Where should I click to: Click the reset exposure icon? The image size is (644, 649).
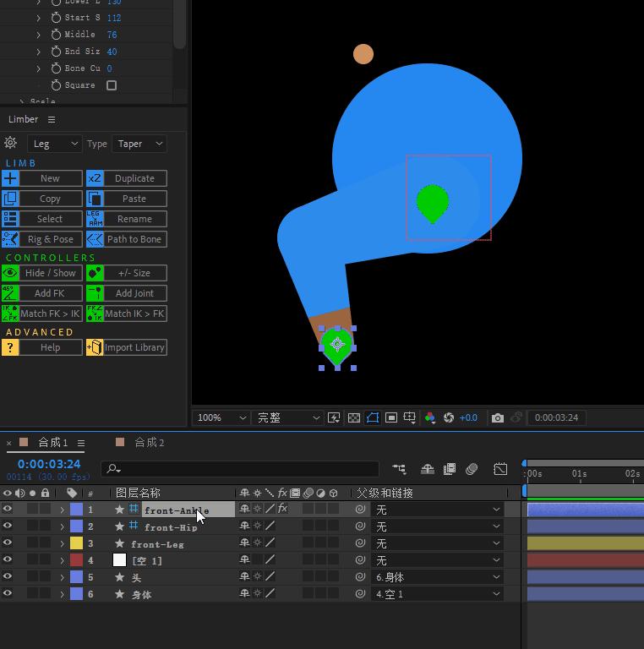click(x=449, y=417)
